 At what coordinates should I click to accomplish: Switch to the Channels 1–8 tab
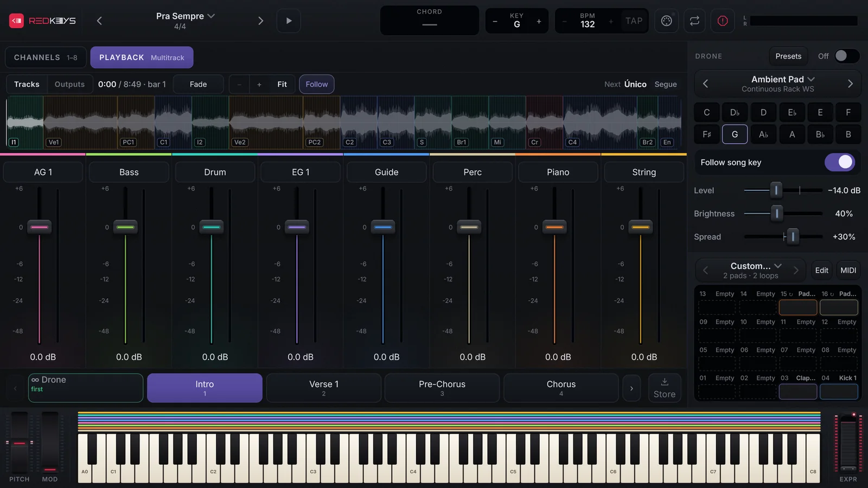pos(46,57)
